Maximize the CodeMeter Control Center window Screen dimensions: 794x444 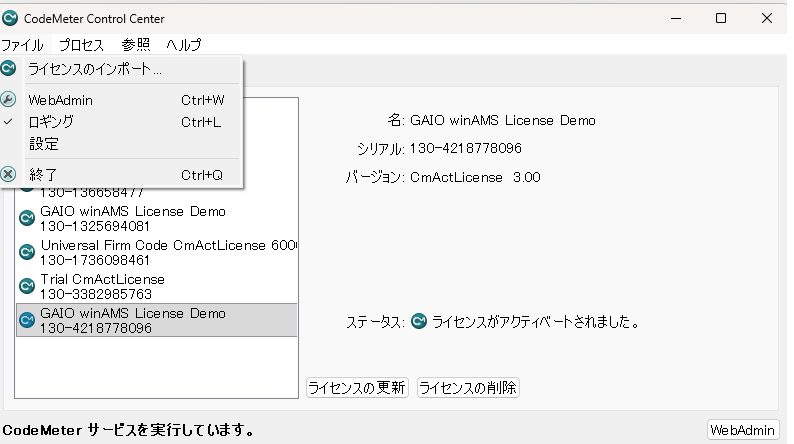point(721,18)
